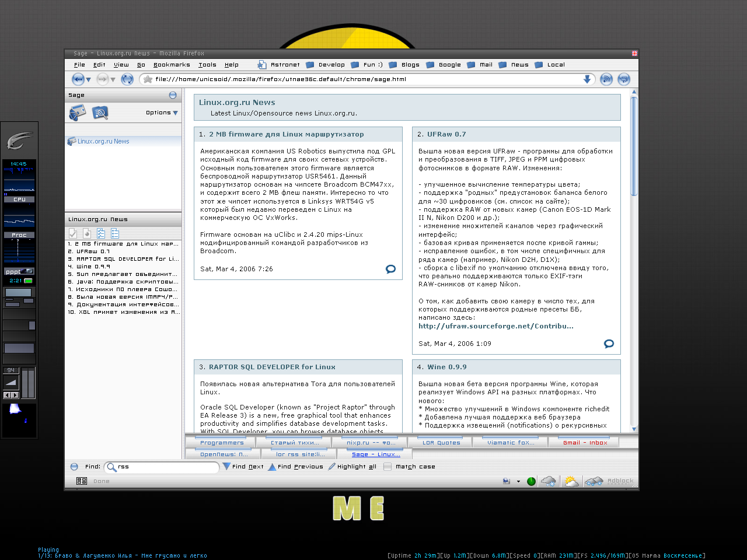Click Find Next button
The width and height of the screenshot is (747, 560).
click(243, 467)
